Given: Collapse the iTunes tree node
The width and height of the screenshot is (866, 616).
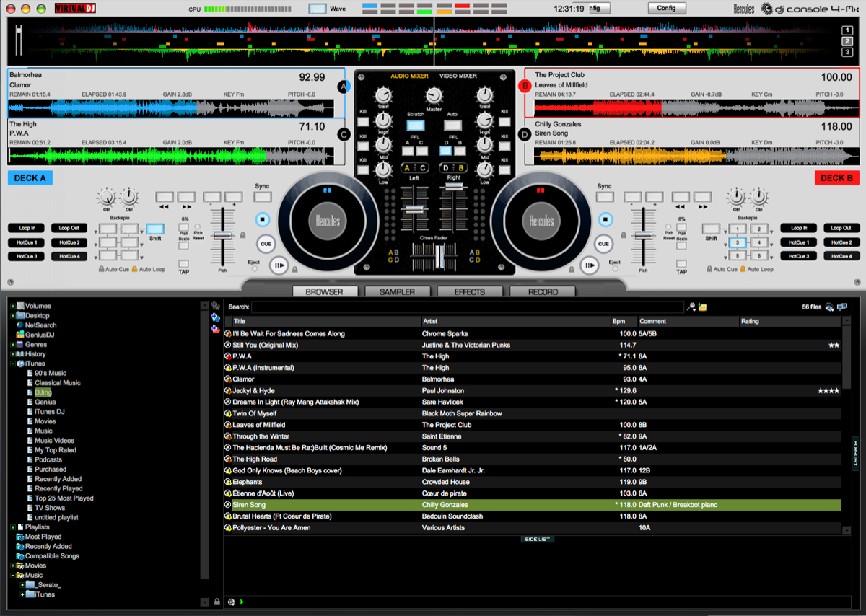Looking at the screenshot, I should pos(13,364).
